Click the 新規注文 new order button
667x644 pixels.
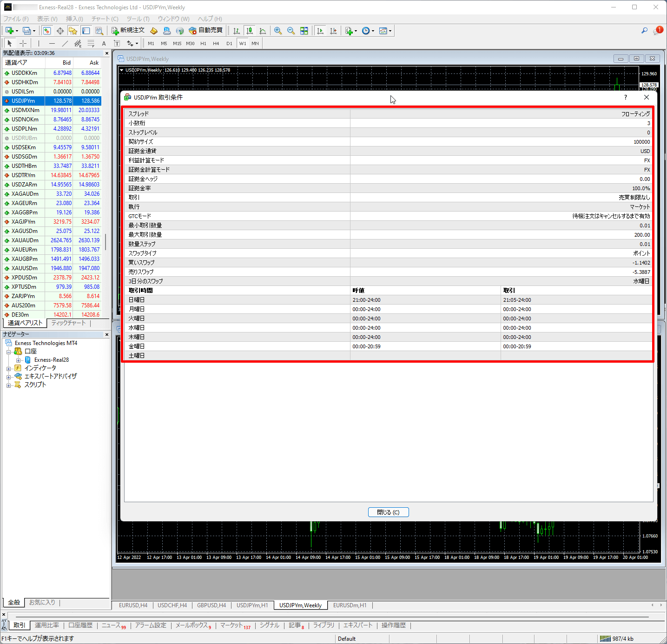click(128, 31)
